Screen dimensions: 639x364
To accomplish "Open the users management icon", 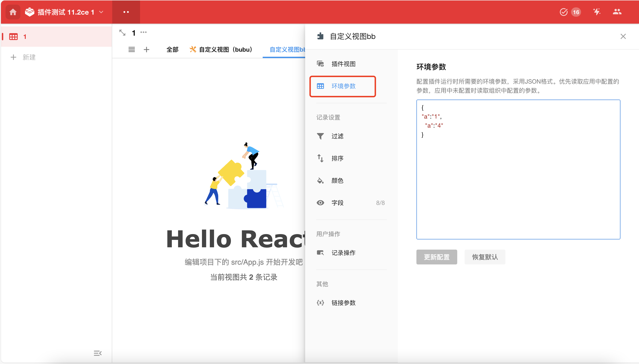I will click(x=617, y=12).
